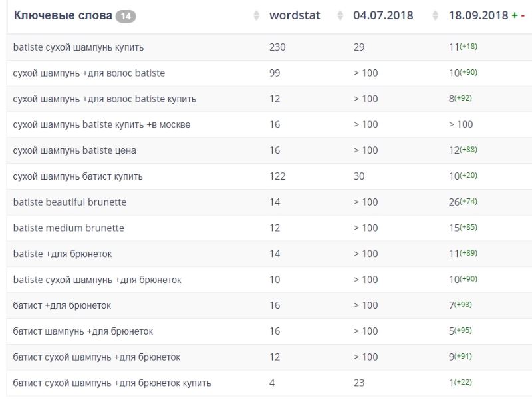The width and height of the screenshot is (532, 404).
Task: Click position 1 with change (+22)
Action: [460, 382]
